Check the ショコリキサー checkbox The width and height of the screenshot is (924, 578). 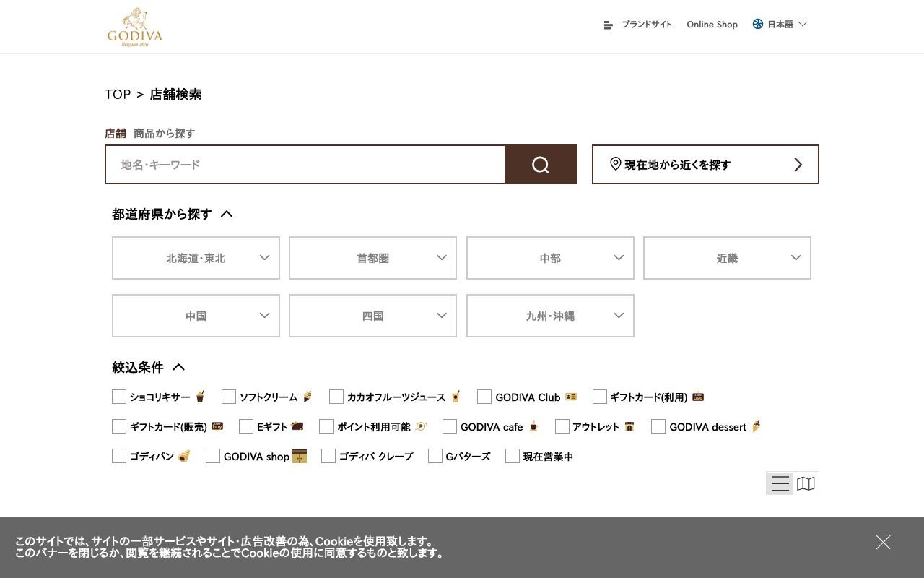point(119,397)
